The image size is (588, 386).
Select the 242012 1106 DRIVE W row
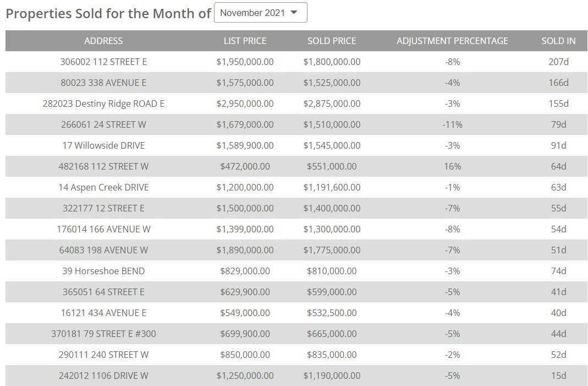[103, 376]
